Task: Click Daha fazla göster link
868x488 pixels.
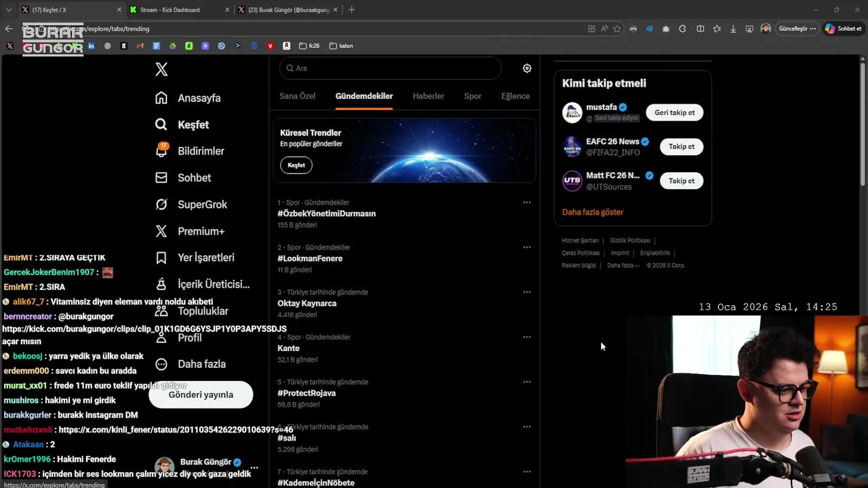Action: (593, 212)
